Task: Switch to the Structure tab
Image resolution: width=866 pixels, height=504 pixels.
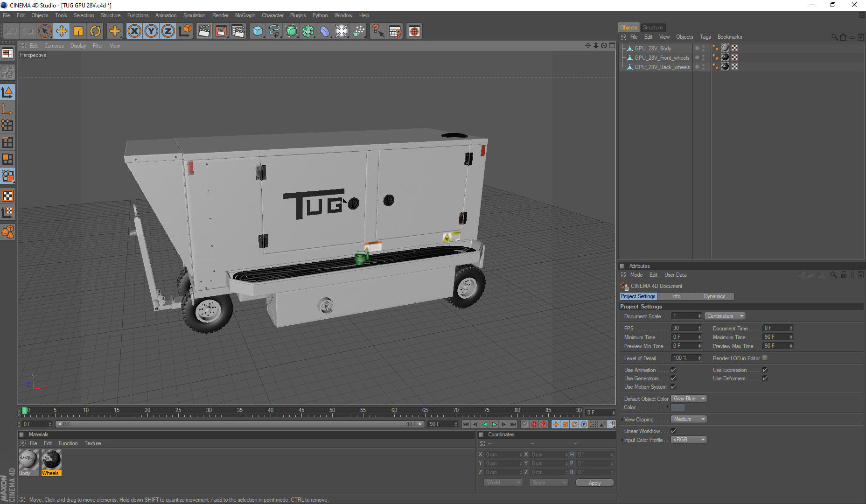Action: pyautogui.click(x=652, y=28)
